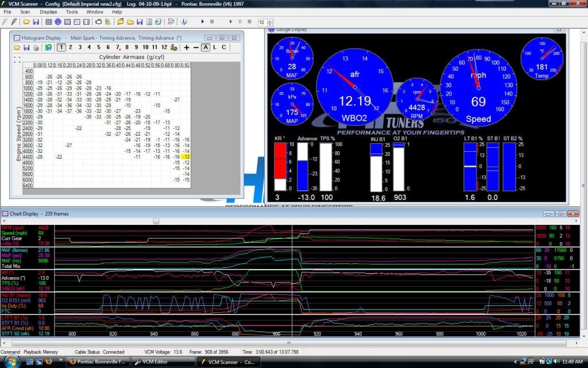Select highlighted yellow -12 histogram cell
Image resolution: width=588 pixels, height=368 pixels.
click(x=185, y=156)
